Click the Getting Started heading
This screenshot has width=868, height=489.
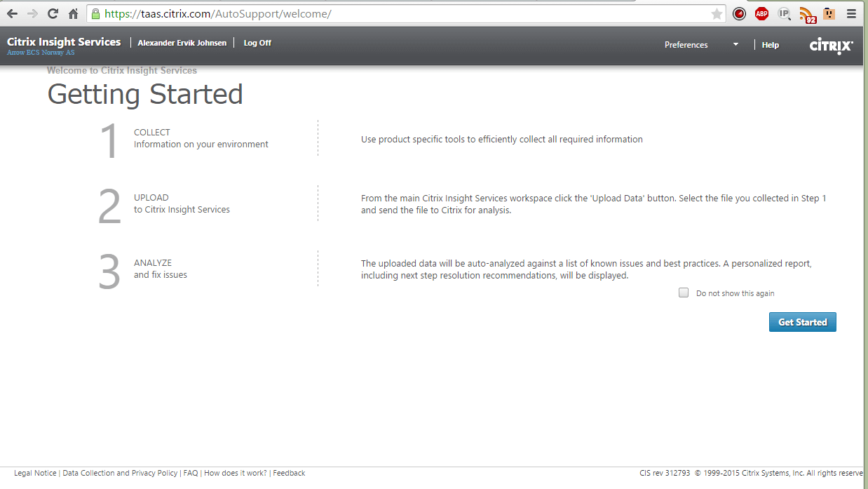coord(145,94)
